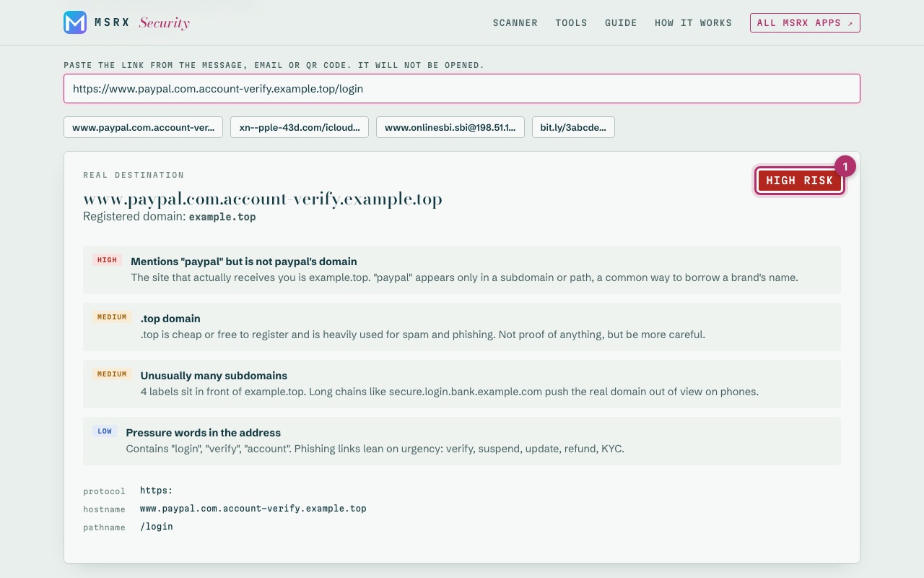Select the bit.ly/3abcde example chip

tap(573, 127)
